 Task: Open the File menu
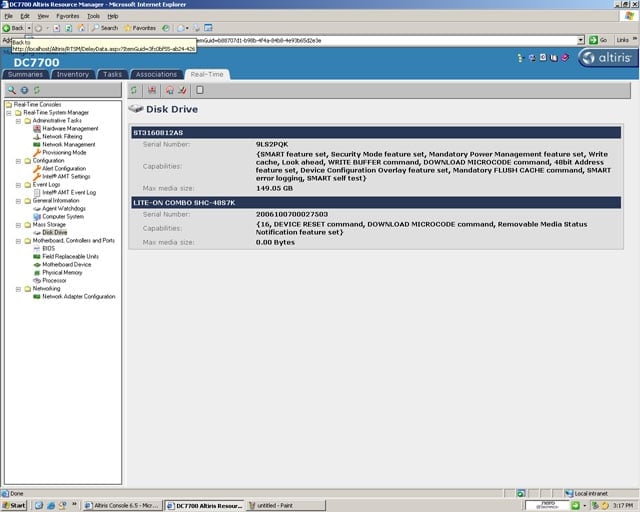coord(9,16)
